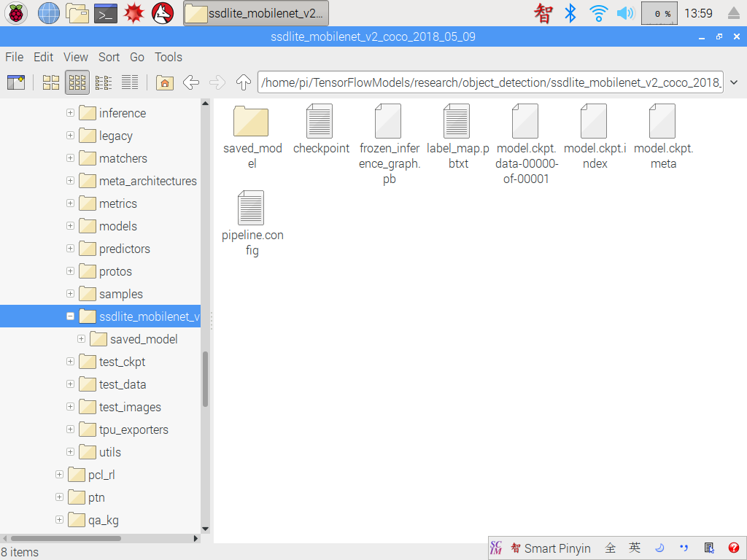The width and height of the screenshot is (747, 560).
Task: Expand the inference folder in tree
Action: point(70,113)
